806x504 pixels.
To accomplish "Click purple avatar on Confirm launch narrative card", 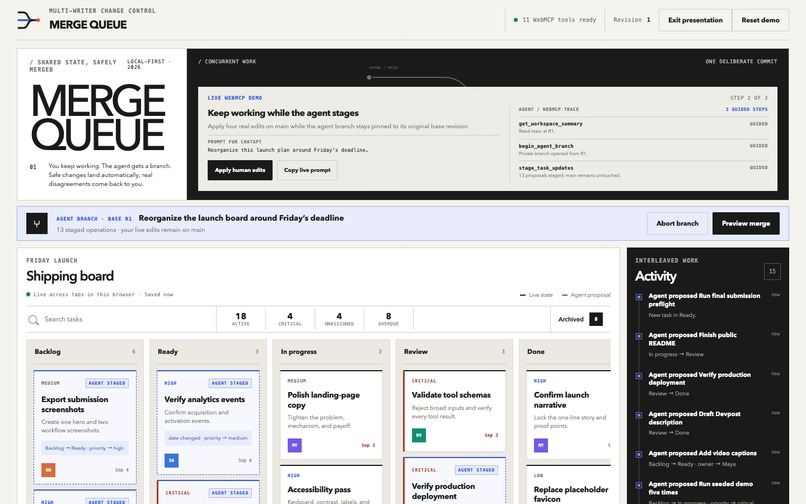I will 541,445.
